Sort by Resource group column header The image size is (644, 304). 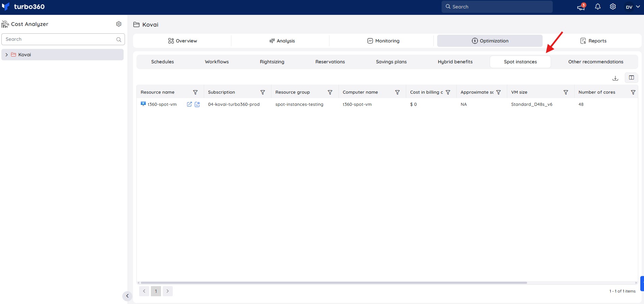[293, 92]
